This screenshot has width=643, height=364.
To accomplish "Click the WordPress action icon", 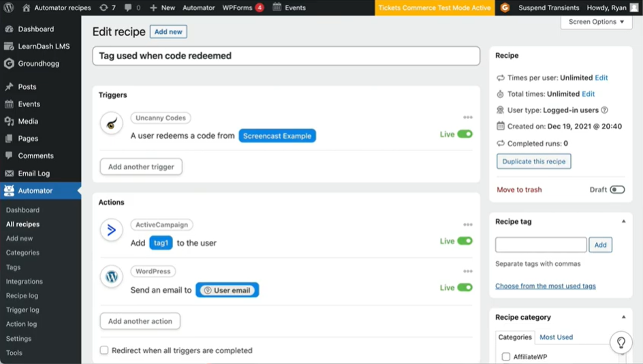I will coord(112,277).
